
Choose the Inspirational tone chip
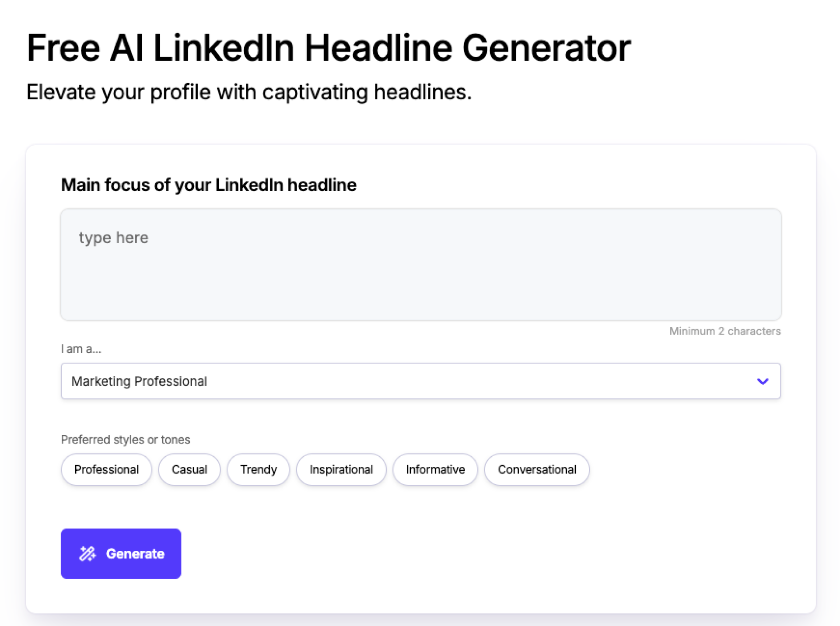click(341, 469)
